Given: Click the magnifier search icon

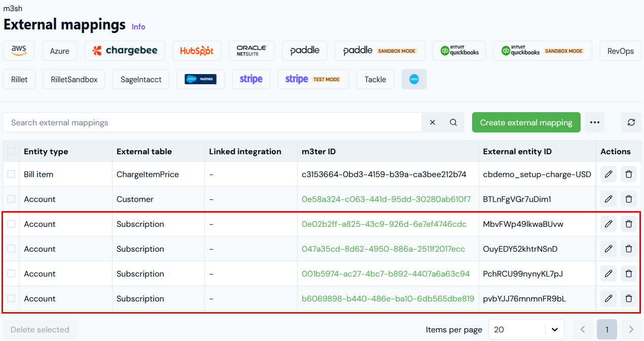Looking at the screenshot, I should pos(453,122).
